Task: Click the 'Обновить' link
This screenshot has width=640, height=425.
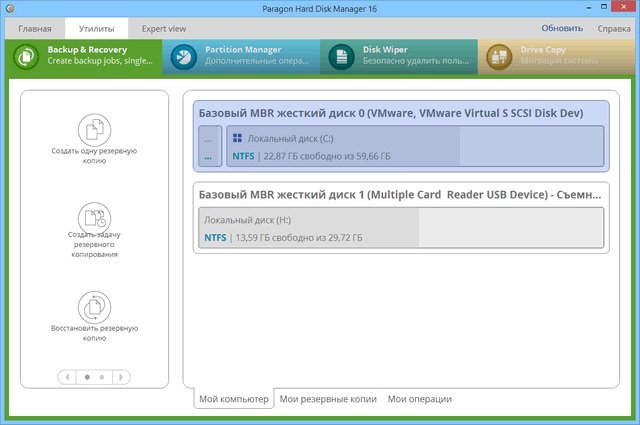Action: coord(562,29)
